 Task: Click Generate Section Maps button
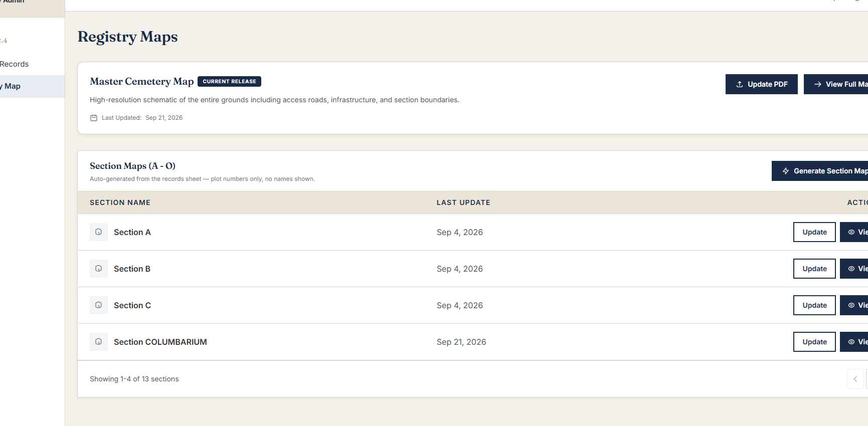tap(820, 171)
